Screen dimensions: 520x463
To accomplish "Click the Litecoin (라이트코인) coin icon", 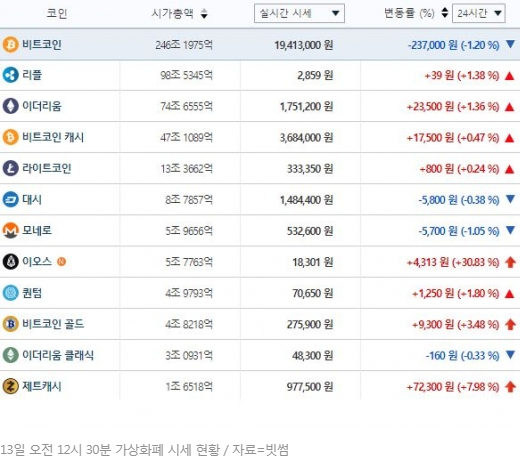I will (10, 168).
